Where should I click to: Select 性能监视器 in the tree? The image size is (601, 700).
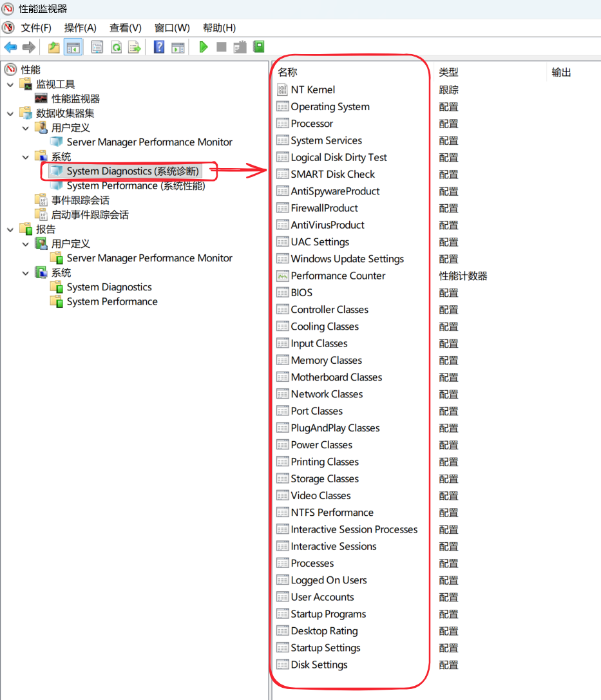[75, 99]
